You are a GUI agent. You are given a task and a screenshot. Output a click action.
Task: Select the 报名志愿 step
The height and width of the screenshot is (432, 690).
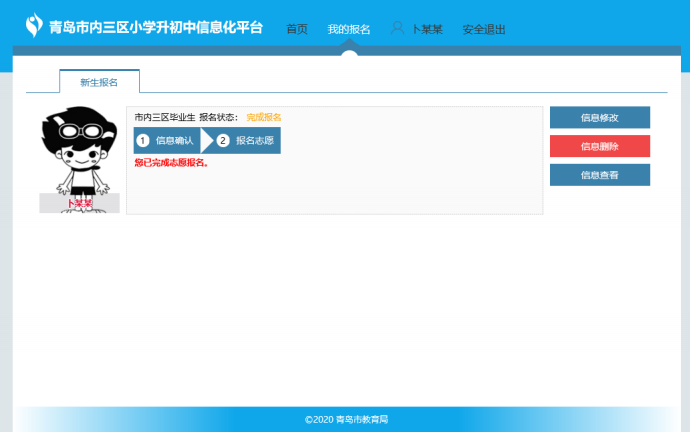pyautogui.click(x=254, y=140)
